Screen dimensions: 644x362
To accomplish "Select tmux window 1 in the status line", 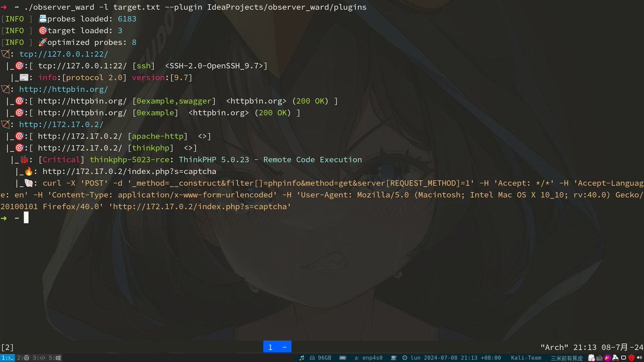I will 277,347.
